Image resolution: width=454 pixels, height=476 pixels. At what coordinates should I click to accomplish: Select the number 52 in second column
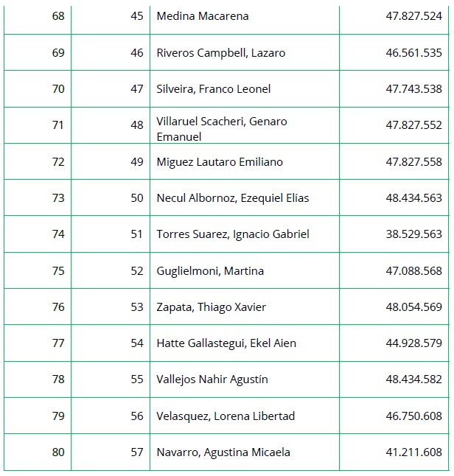pyautogui.click(x=137, y=271)
